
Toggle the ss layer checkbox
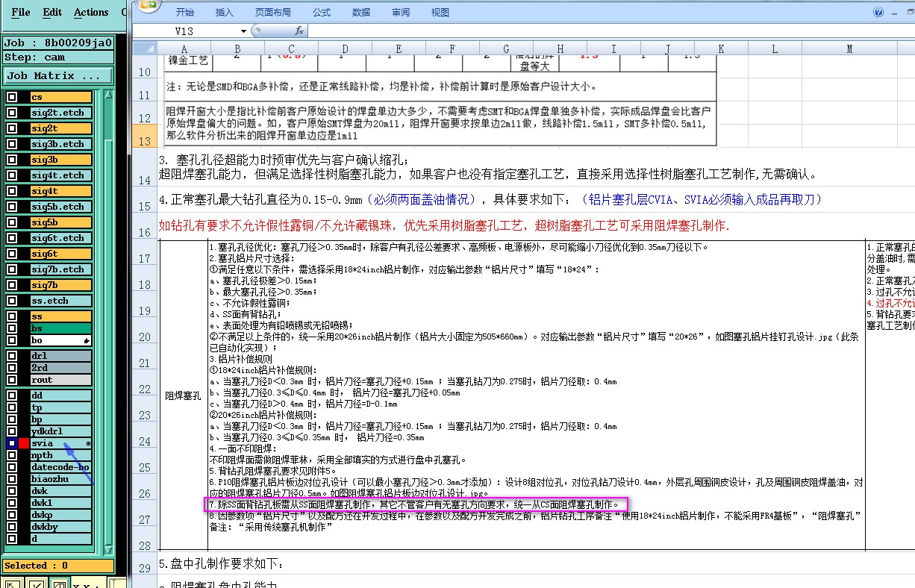pyautogui.click(x=12, y=316)
